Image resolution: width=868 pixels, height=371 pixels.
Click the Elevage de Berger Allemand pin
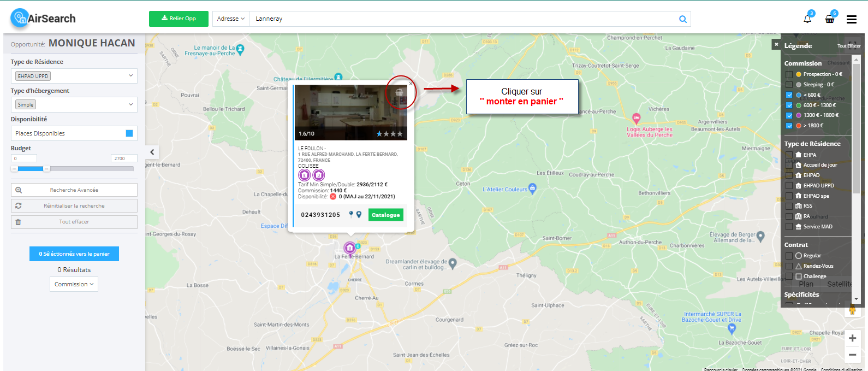(760, 236)
